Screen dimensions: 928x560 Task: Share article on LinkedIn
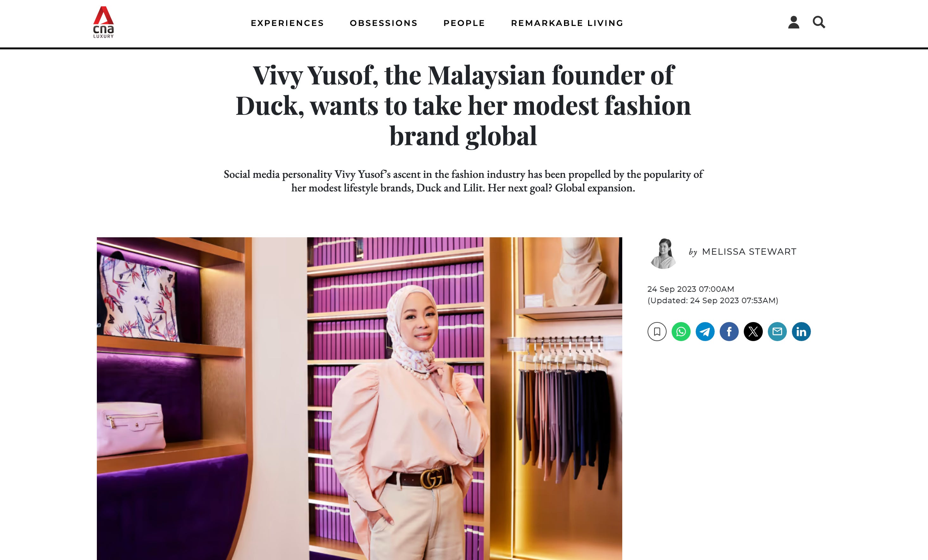(801, 331)
